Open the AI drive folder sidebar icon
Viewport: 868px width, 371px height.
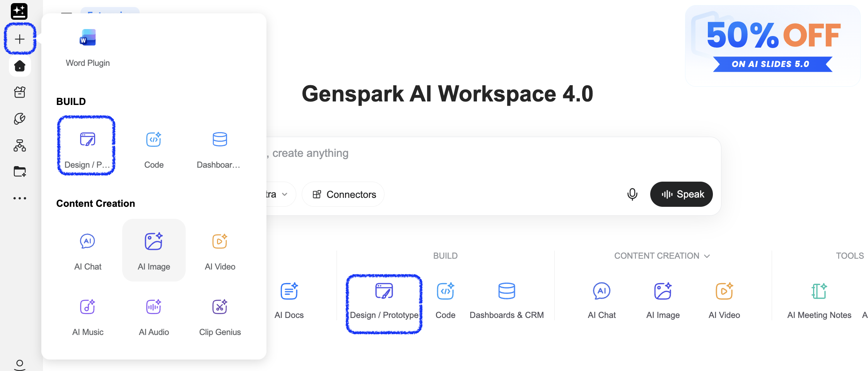click(20, 171)
